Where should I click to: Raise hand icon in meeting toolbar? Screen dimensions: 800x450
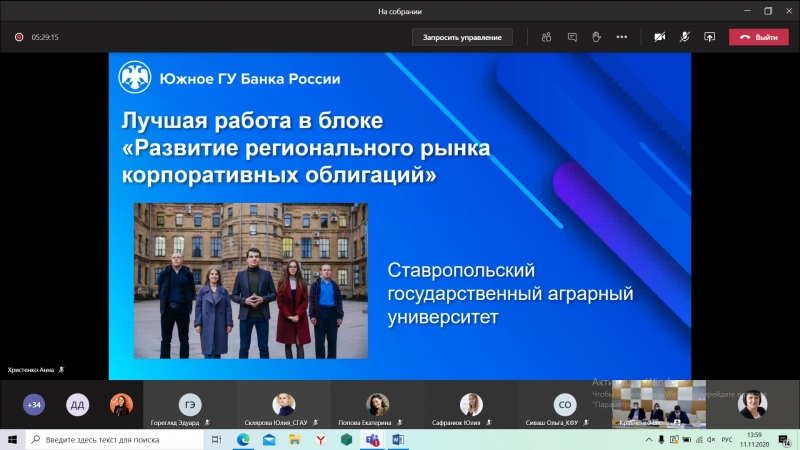tap(596, 37)
